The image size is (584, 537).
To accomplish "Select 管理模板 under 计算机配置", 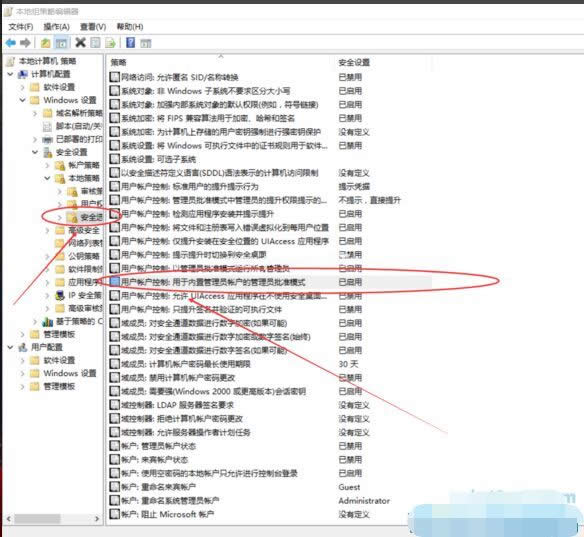I will (x=59, y=334).
